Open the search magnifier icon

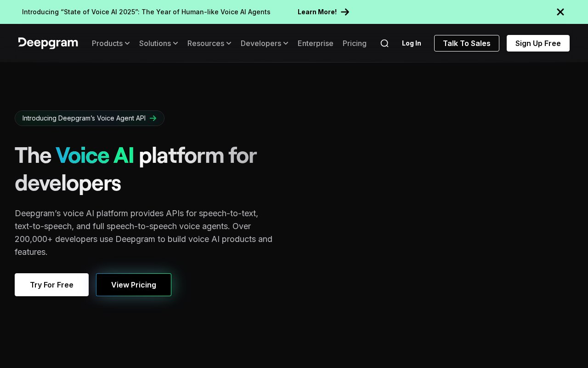point(384,43)
